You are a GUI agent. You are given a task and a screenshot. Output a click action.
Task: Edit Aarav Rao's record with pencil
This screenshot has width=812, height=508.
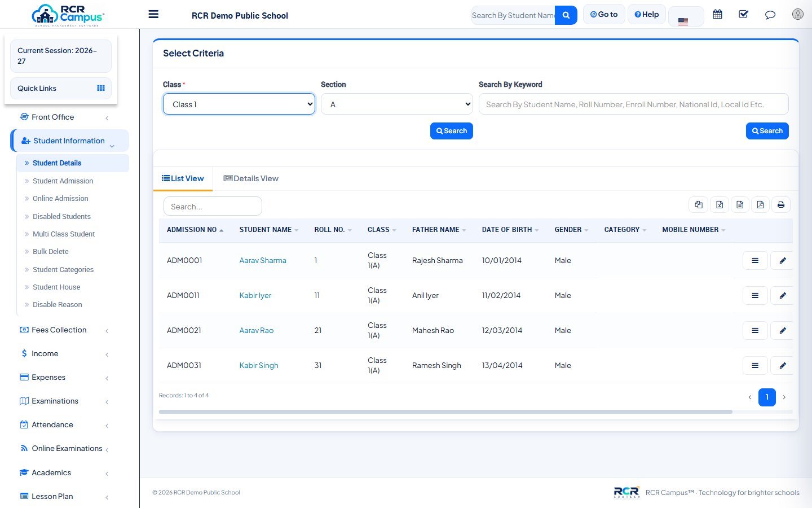click(x=782, y=331)
